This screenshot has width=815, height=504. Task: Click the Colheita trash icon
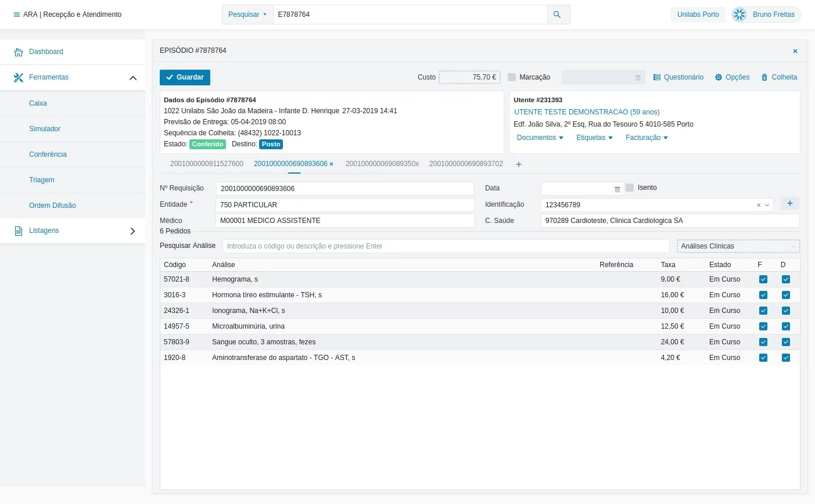[x=764, y=77]
